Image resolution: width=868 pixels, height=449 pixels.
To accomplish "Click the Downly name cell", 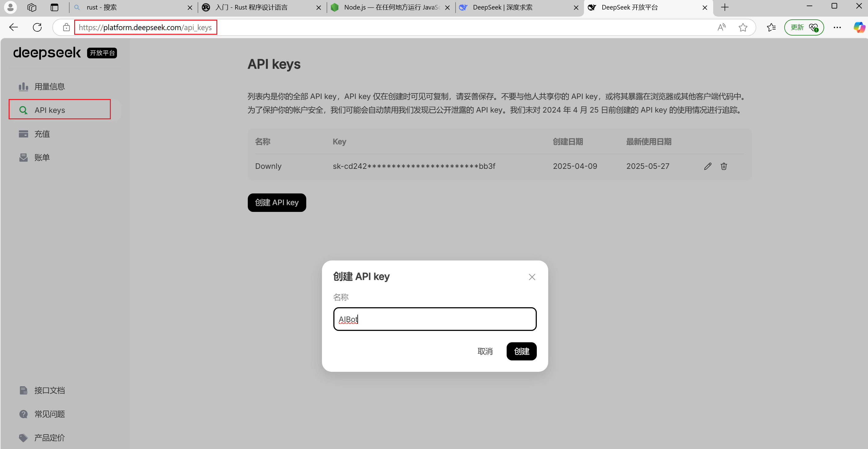I will tap(268, 166).
